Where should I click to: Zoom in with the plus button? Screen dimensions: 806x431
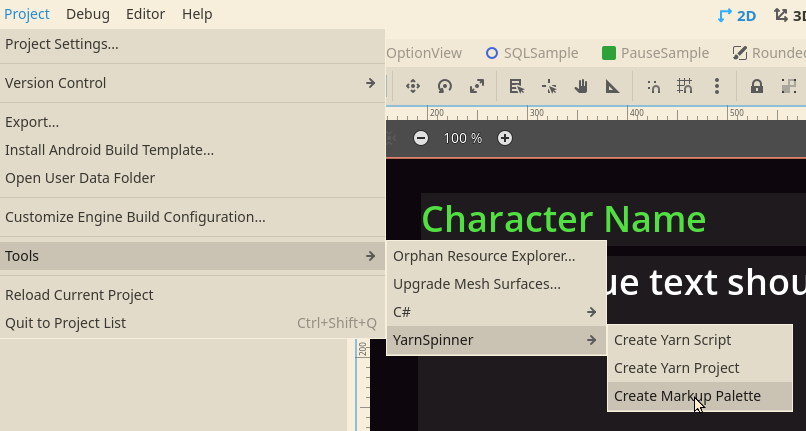(505, 138)
